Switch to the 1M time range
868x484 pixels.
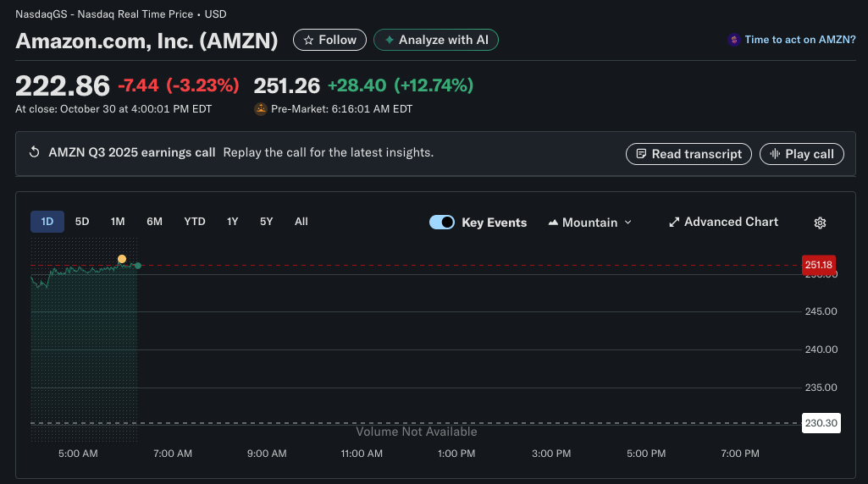[x=118, y=221]
